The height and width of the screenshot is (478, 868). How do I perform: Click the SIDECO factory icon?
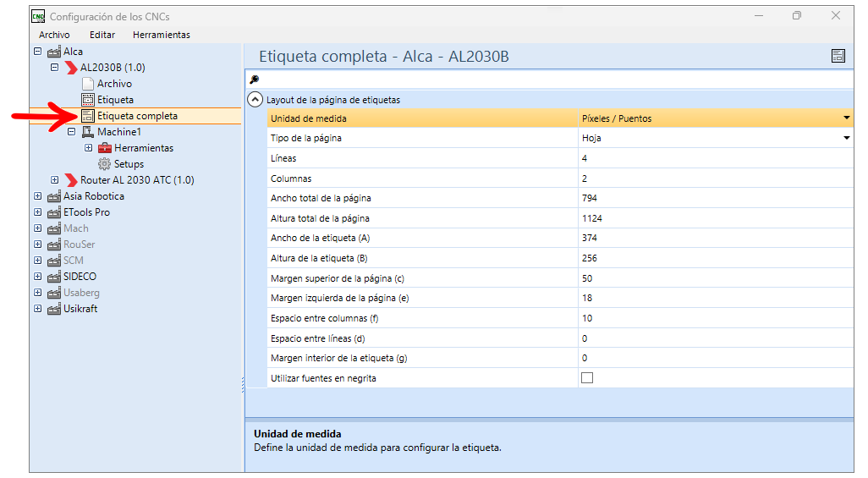53,277
